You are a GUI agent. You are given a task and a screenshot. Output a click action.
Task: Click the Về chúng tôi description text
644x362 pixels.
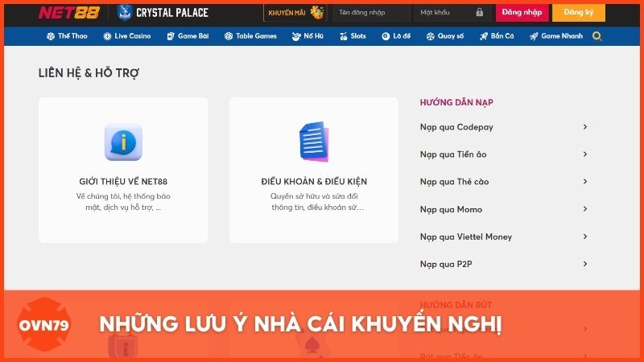pyautogui.click(x=123, y=202)
